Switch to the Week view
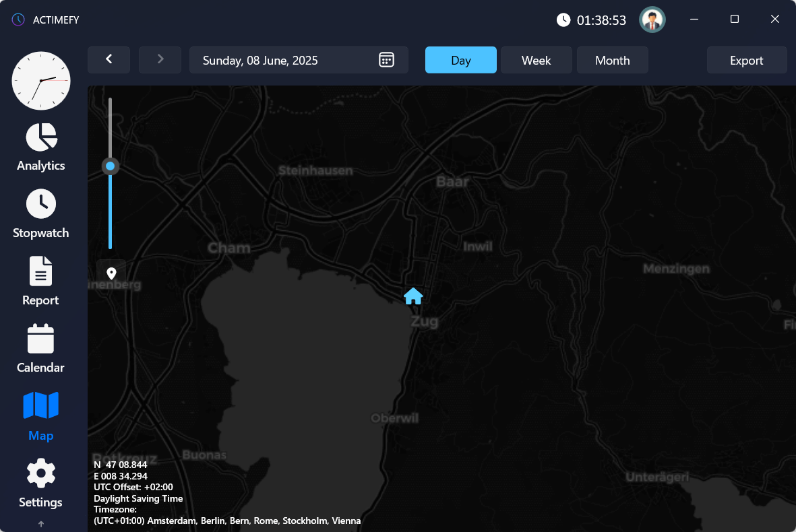The image size is (796, 532). point(536,60)
